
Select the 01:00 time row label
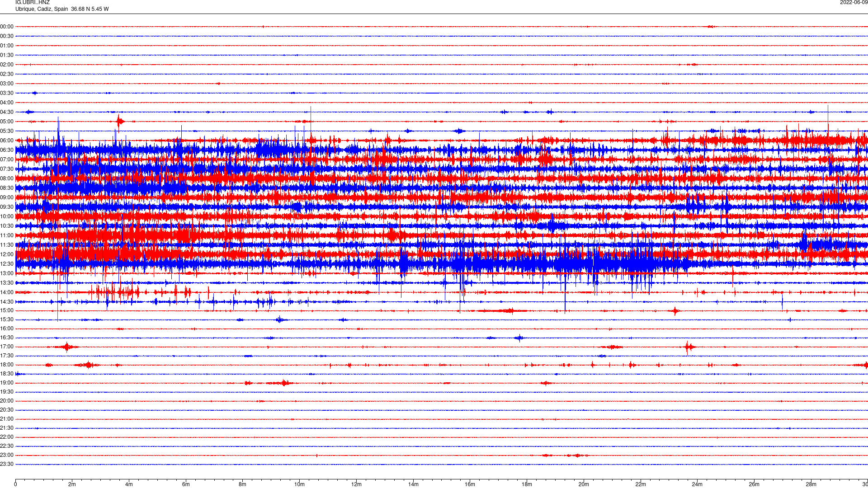[7, 46]
